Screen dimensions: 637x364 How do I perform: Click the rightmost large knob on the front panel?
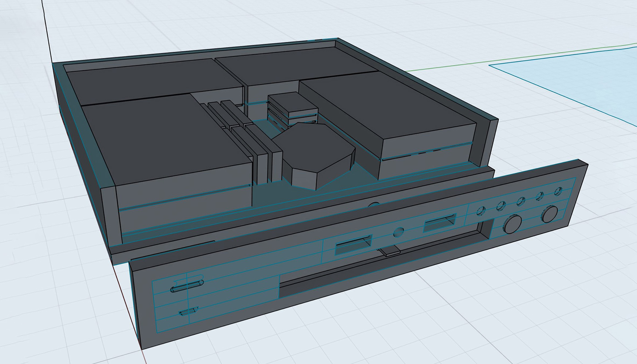click(550, 214)
